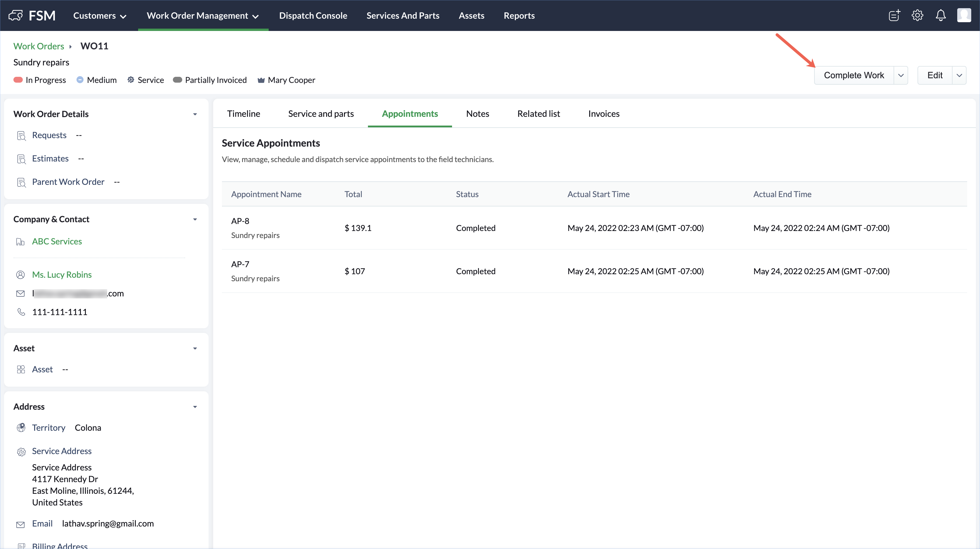Click the Territory globe icon

21,428
